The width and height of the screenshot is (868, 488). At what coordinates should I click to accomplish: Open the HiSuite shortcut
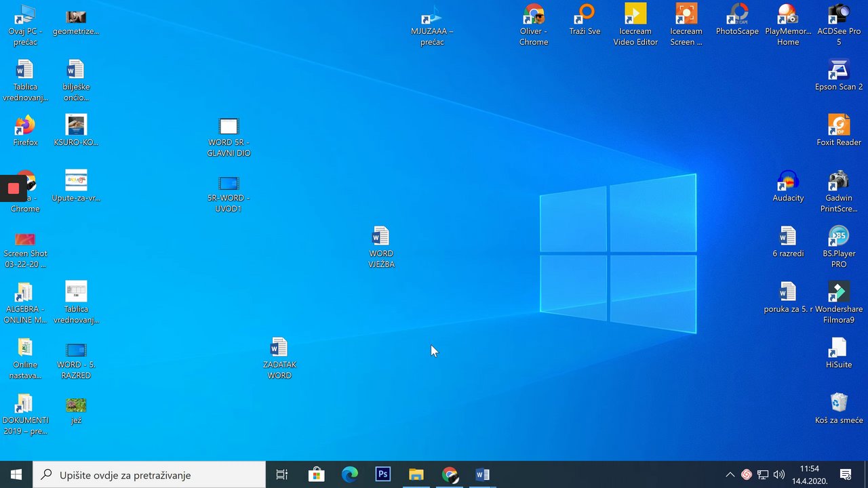tap(839, 348)
